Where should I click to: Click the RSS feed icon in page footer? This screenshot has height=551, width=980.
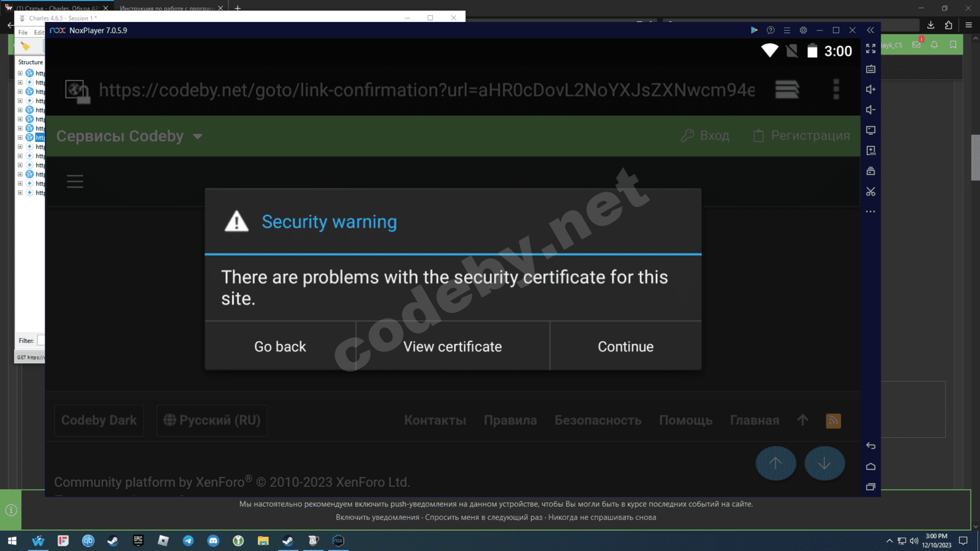pos(834,421)
